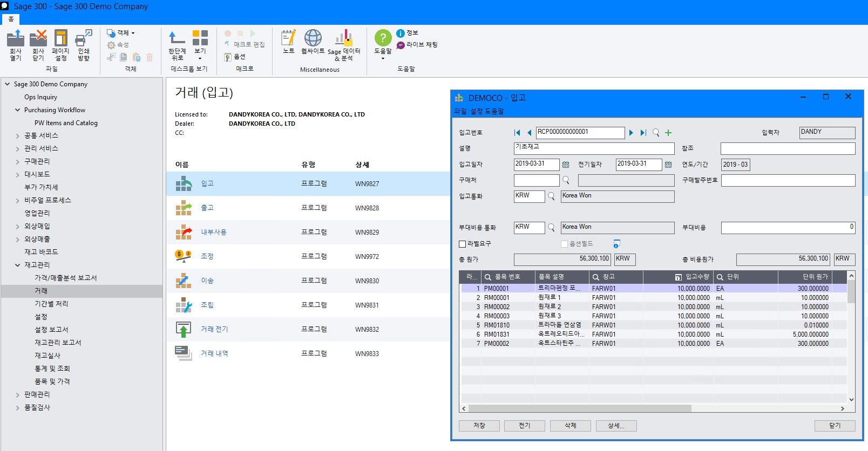Create a new receipt with plus icon
This screenshot has width=868, height=451.
point(668,133)
